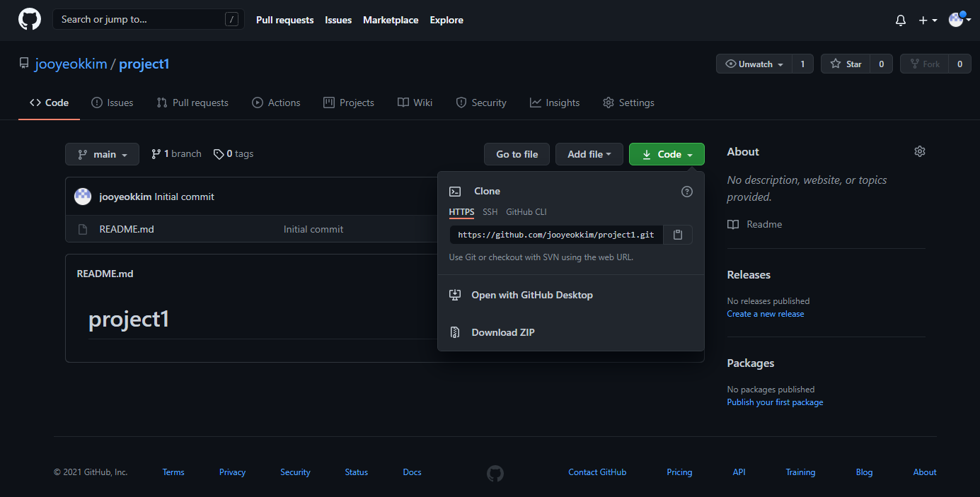
Task: Edit About details gear icon
Action: click(920, 151)
